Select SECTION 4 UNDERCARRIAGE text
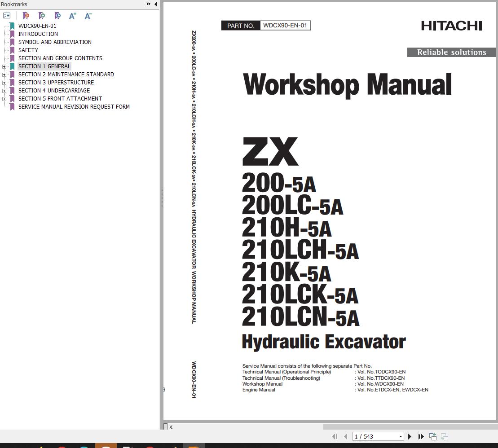This screenshot has height=448, width=498. pos(54,91)
